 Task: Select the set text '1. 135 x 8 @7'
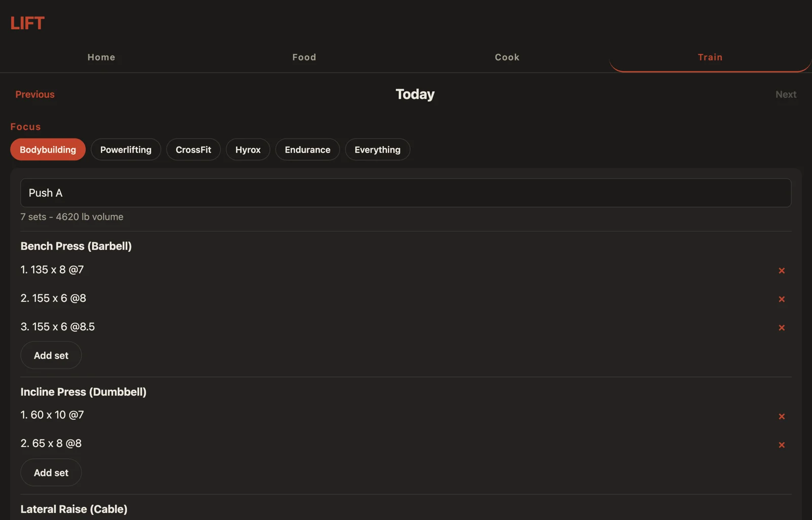[52, 269]
